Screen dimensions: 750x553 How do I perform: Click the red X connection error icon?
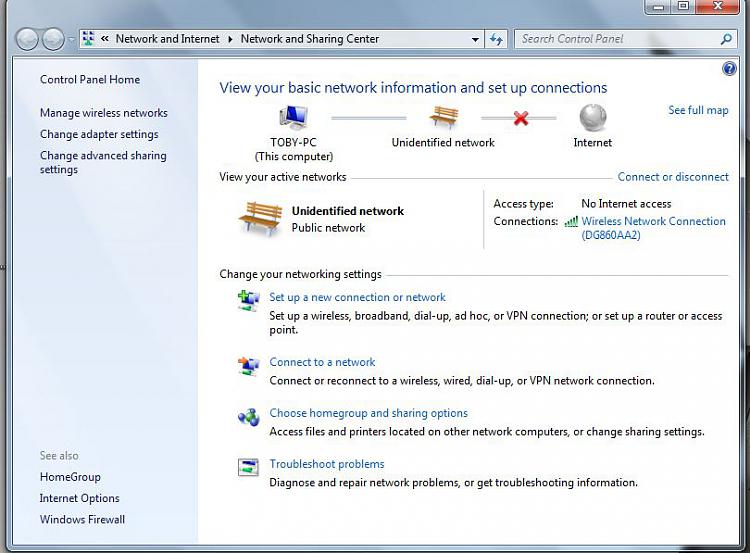pyautogui.click(x=521, y=118)
